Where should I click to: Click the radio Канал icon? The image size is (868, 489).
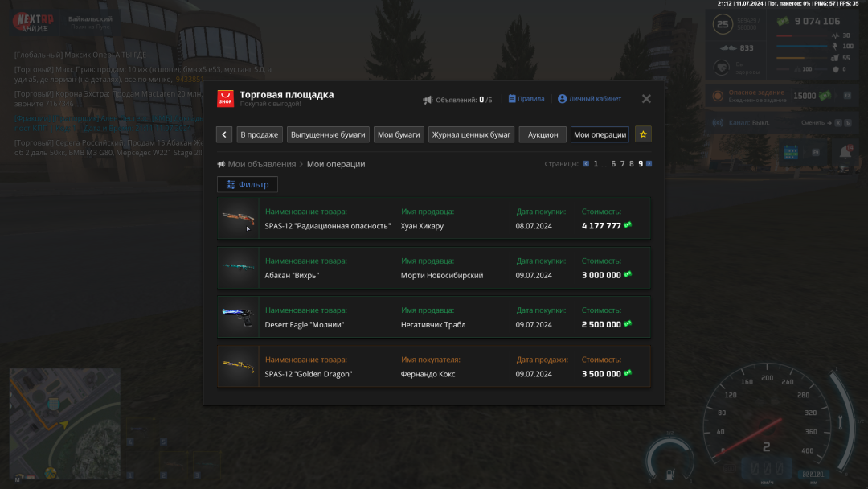(x=718, y=123)
